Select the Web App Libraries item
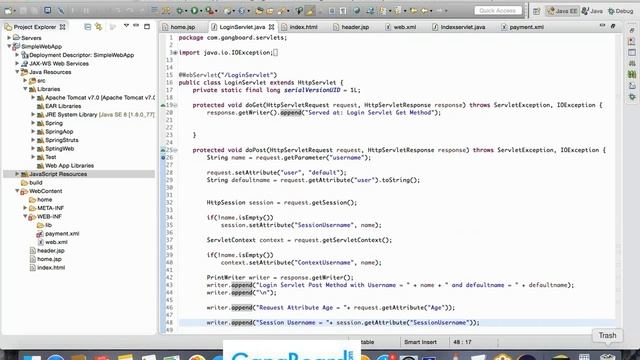640x360 pixels. [x=69, y=165]
